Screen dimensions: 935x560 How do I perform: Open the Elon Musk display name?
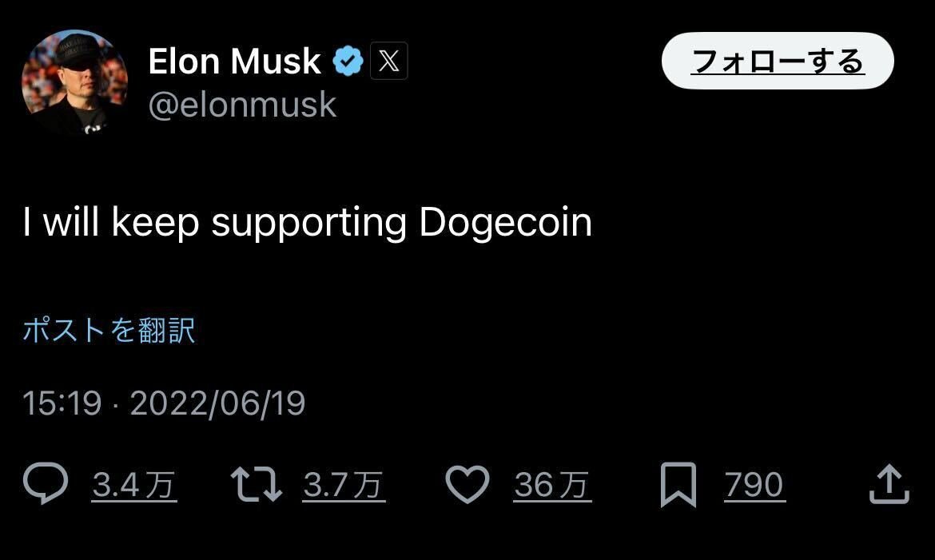(x=234, y=62)
